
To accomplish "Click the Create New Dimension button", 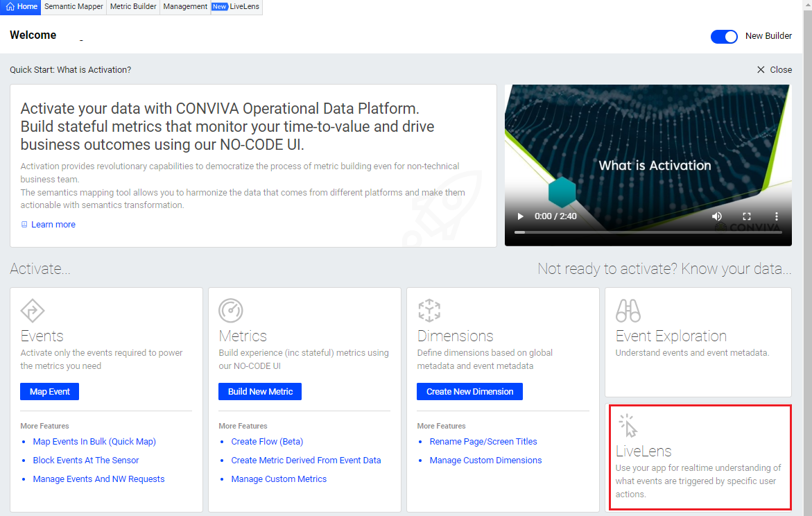I will (x=469, y=392).
